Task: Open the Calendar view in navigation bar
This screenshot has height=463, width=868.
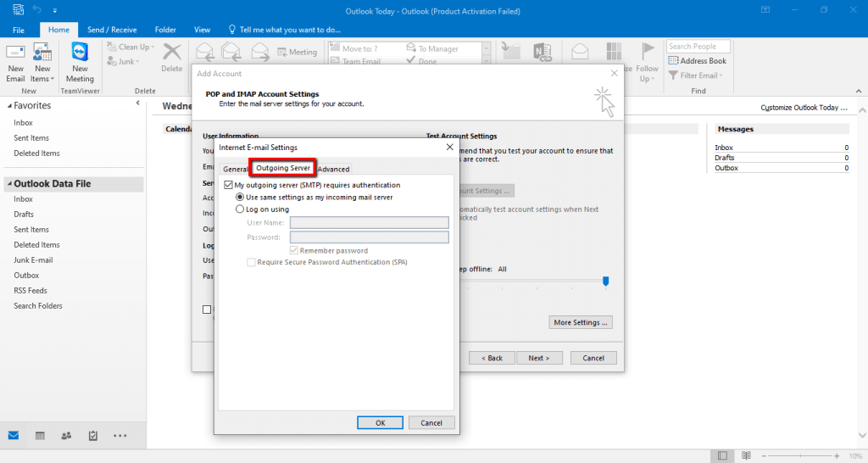Action: click(40, 436)
